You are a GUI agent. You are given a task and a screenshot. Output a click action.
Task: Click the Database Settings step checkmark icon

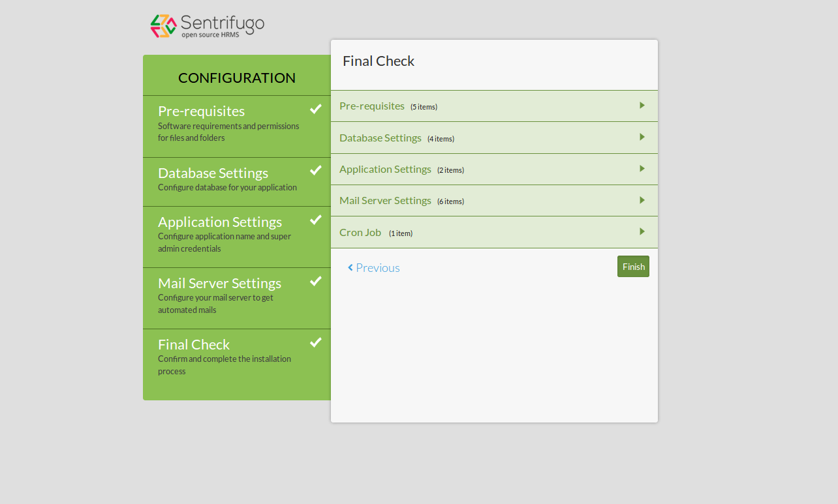[316, 170]
